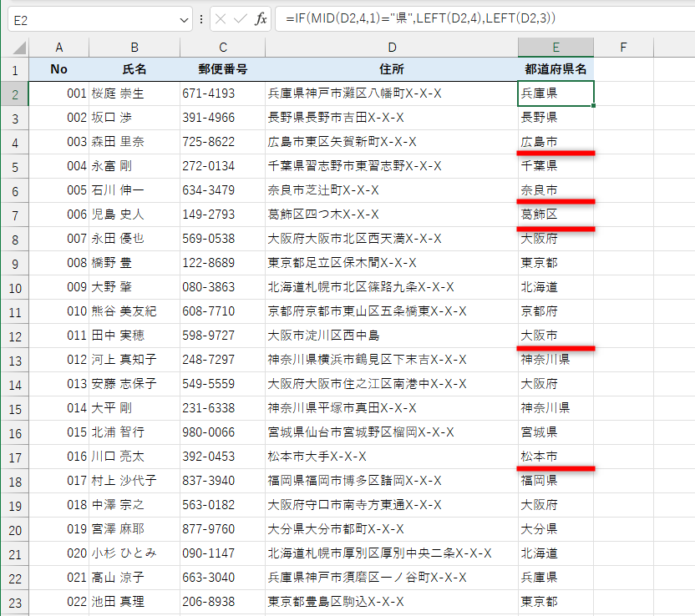This screenshot has height=616, width=695.
Task: Select cell containing '大分県' in column E
Action: [x=555, y=529]
